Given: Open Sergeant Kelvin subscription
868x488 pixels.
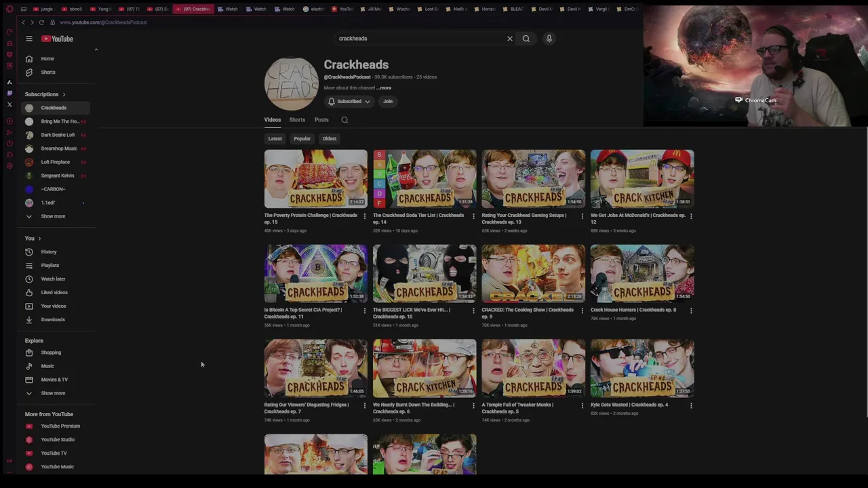Looking at the screenshot, I should click(x=54, y=176).
